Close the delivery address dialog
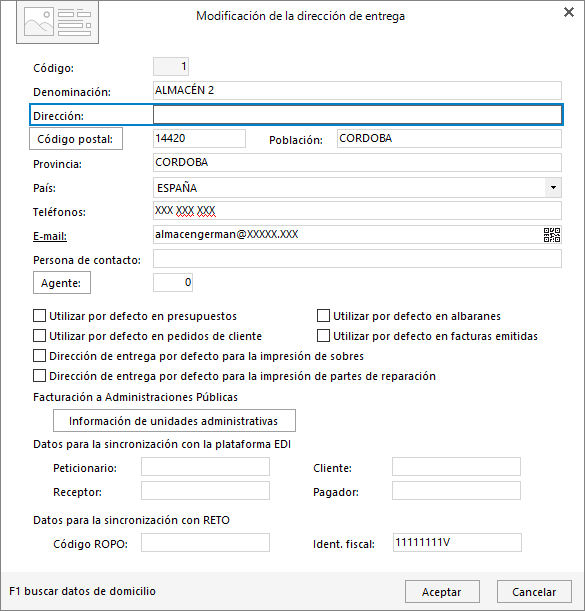The width and height of the screenshot is (585, 611). (569, 12)
